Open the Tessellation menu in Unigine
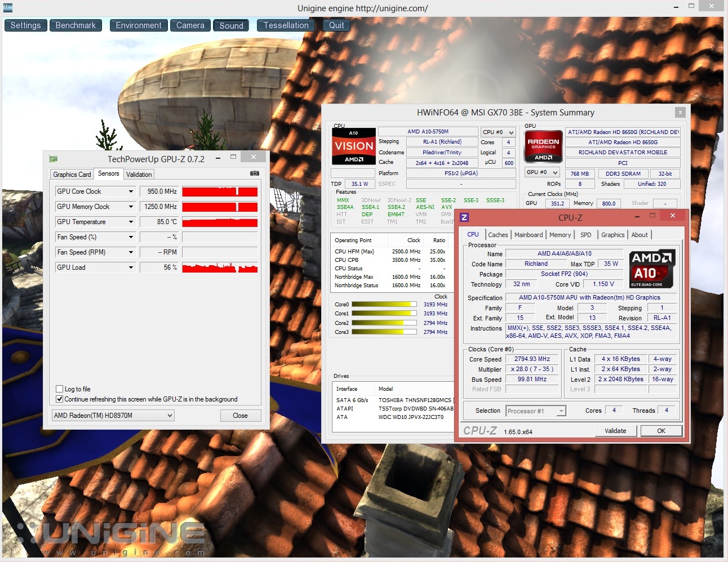 pyautogui.click(x=286, y=25)
